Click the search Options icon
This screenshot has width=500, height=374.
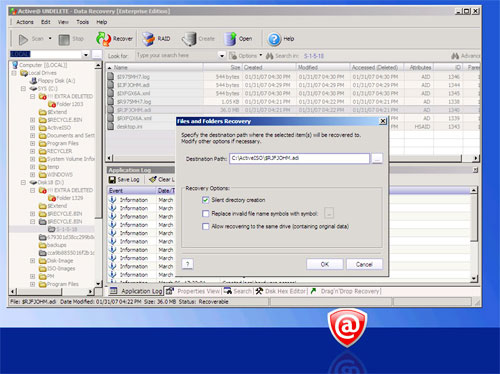pos(233,56)
